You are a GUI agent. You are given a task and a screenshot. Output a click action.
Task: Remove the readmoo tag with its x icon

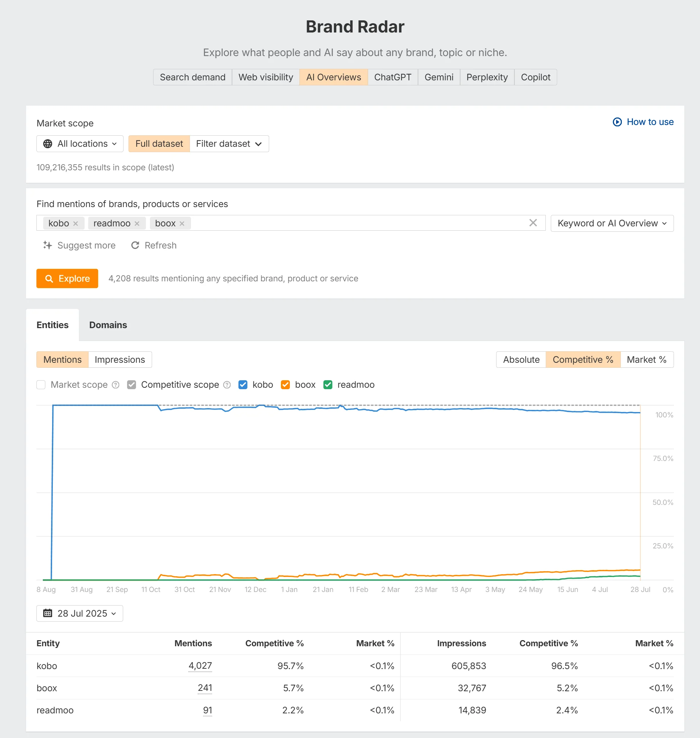pos(137,223)
